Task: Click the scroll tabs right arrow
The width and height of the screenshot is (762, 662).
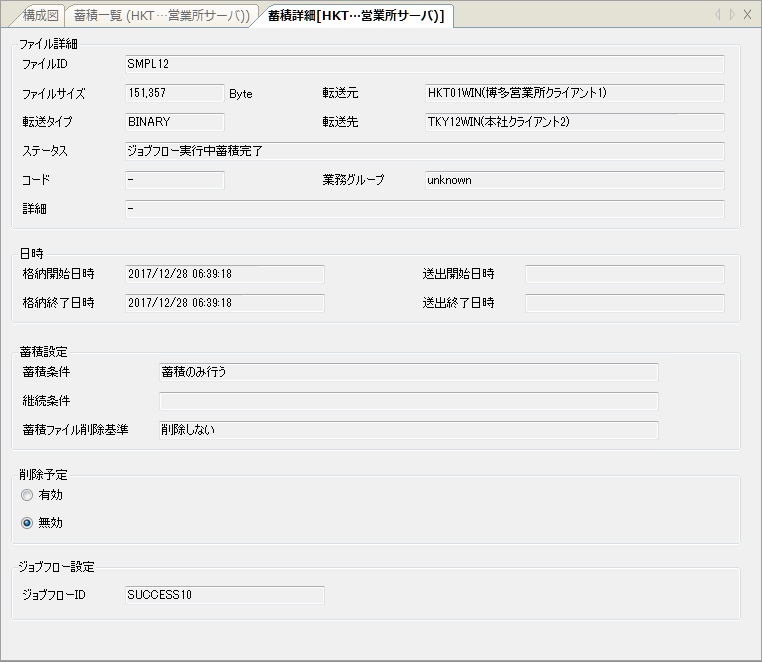Action: pyautogui.click(x=732, y=15)
